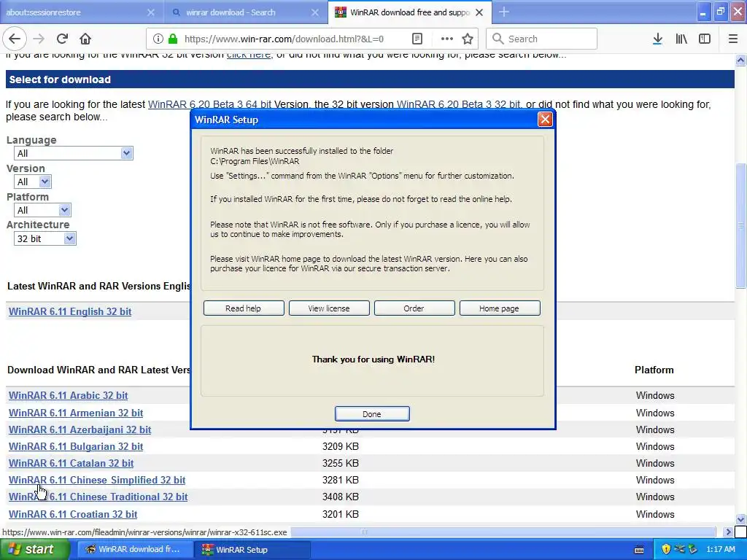Screen dimensions: 747x560
Task: Click the Order button
Action: click(x=414, y=308)
